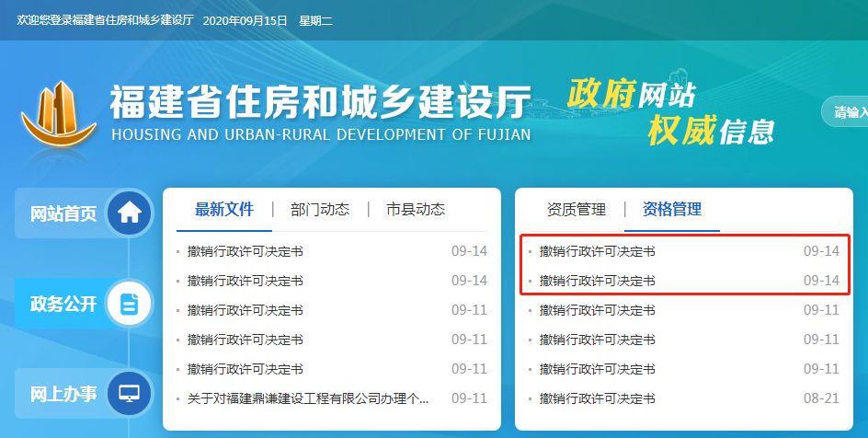Open first 撤销行政许可决定书 link under 最新文件
The width and height of the screenshot is (868, 438).
(x=246, y=251)
